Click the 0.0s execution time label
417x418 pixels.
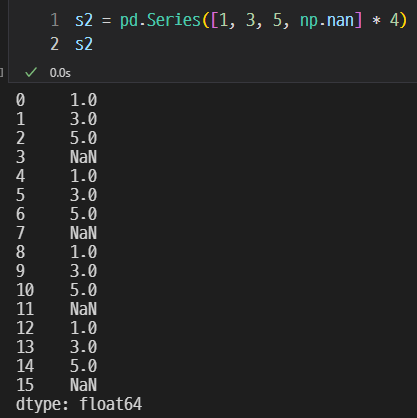point(60,73)
